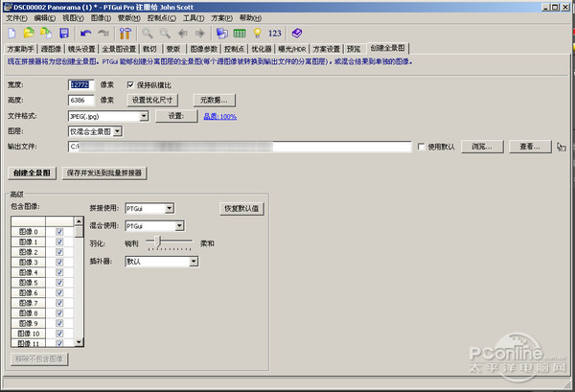Click the 输出文件 path field
This screenshot has width=575, height=392.
click(240, 147)
